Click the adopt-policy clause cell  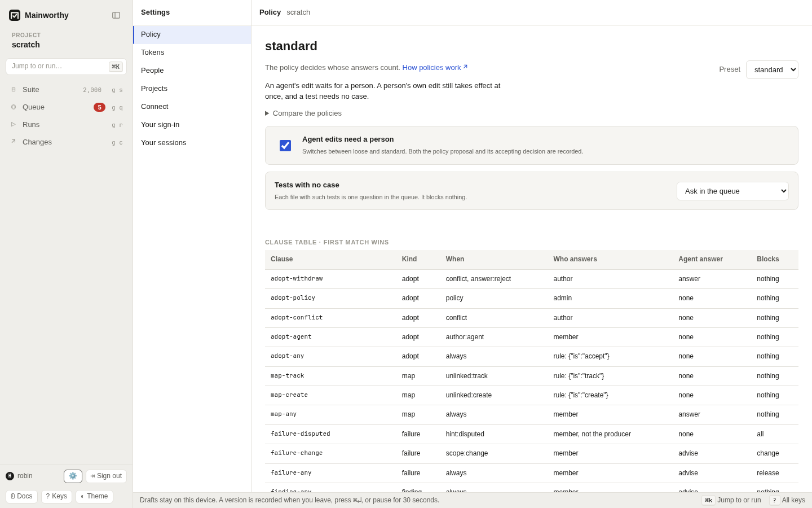[x=330, y=298]
